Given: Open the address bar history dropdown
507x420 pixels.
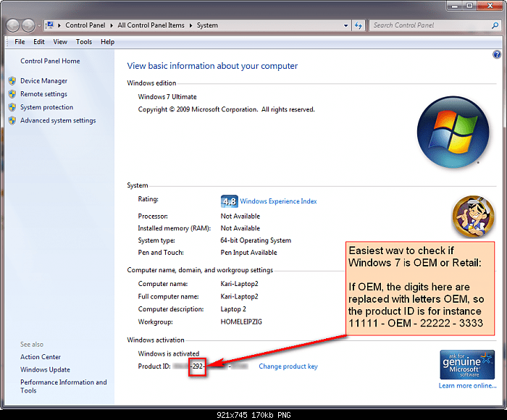Looking at the screenshot, I should coord(346,25).
